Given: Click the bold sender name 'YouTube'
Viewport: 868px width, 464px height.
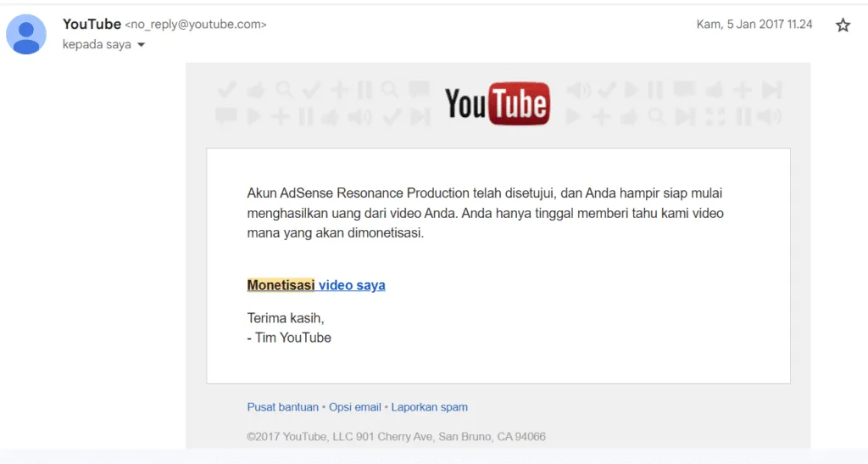Looking at the screenshot, I should click(92, 25).
